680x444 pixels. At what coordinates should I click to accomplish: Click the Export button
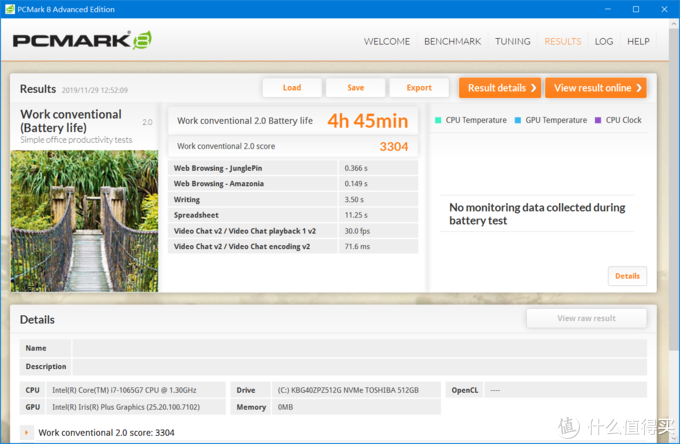click(419, 88)
